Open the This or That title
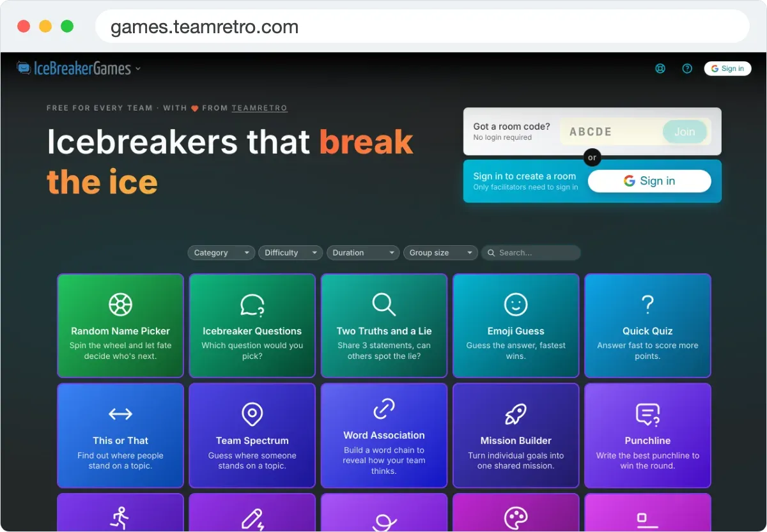 coord(120,441)
